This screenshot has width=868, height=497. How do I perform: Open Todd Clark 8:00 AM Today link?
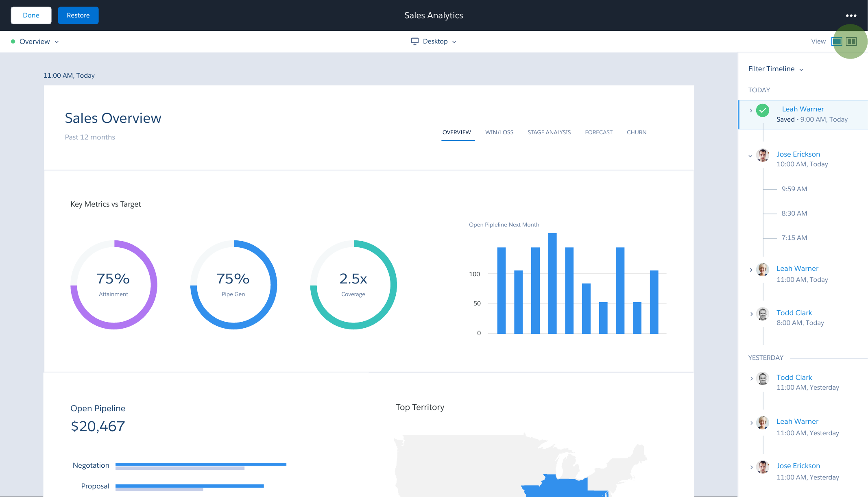[794, 313]
